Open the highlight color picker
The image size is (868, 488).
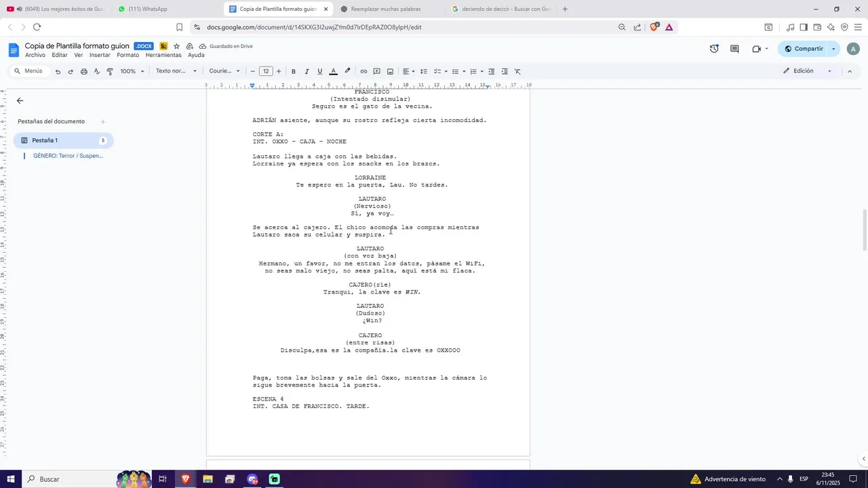tap(347, 71)
